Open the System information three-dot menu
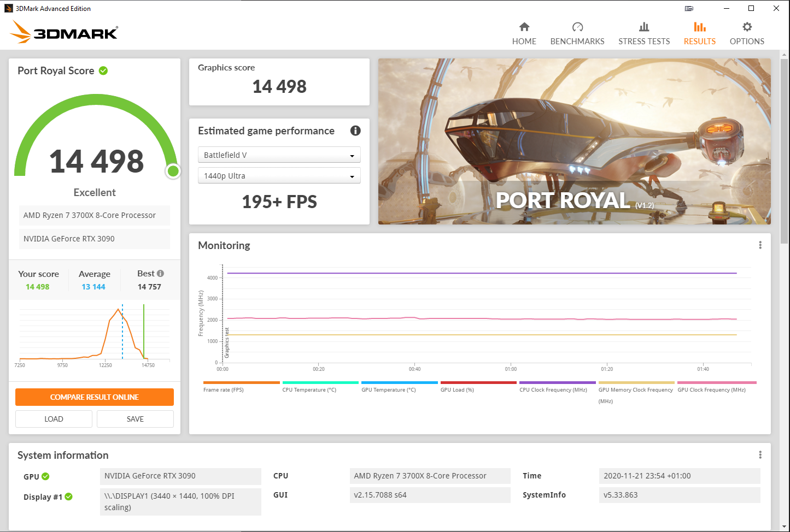Image resolution: width=790 pixels, height=532 pixels. coord(760,455)
